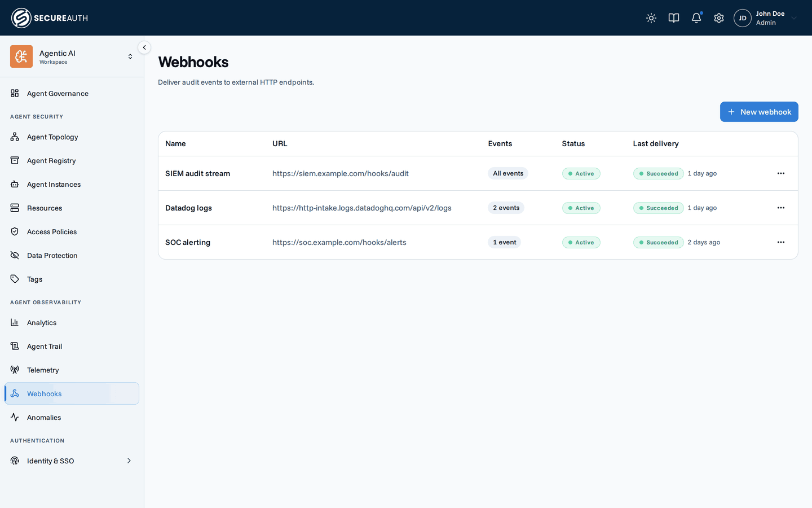
Task: Select Telemetry in the sidebar
Action: [72, 370]
